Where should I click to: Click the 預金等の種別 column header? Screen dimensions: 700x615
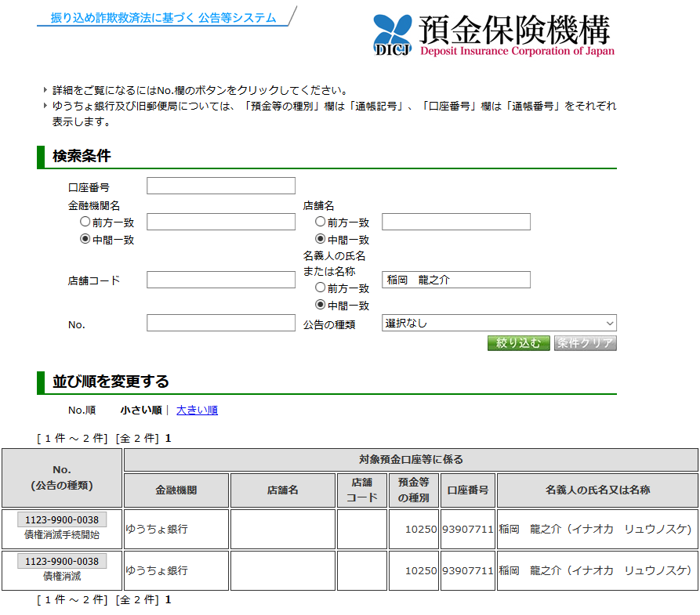(x=413, y=490)
